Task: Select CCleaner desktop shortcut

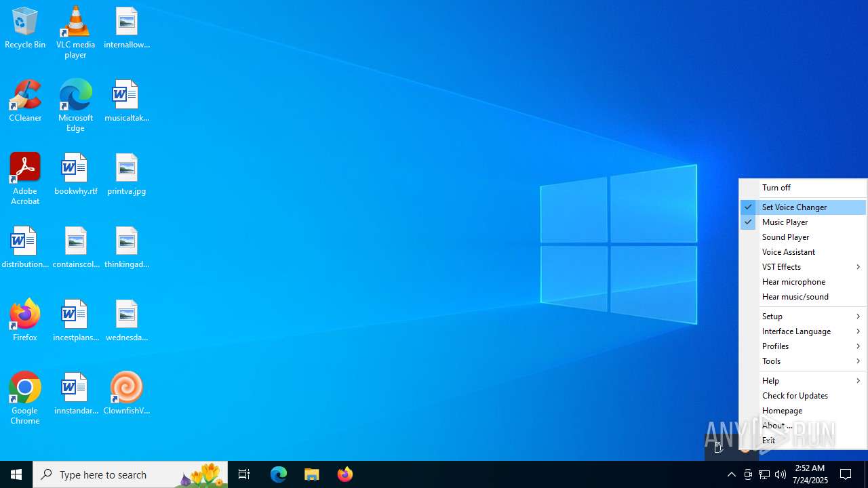Action: (x=25, y=102)
